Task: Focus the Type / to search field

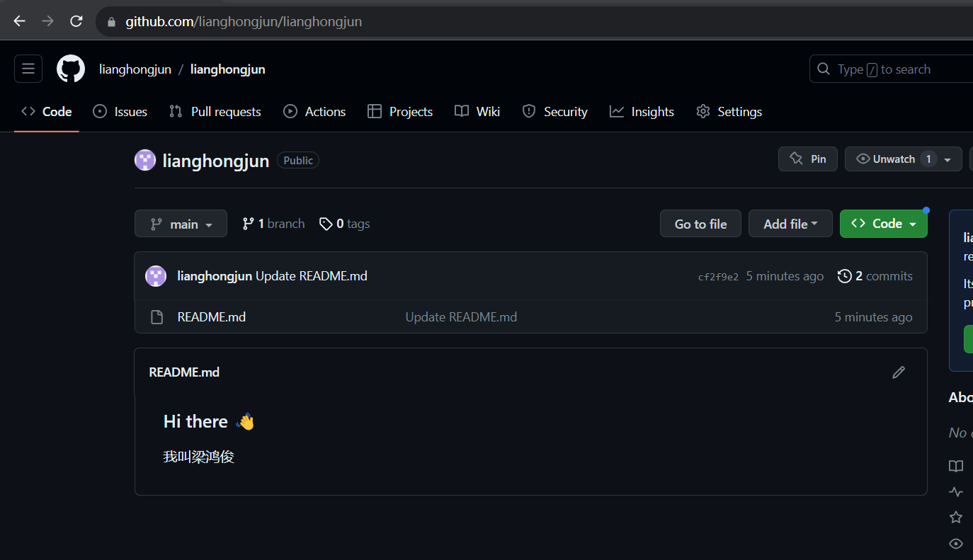Action: [x=891, y=69]
